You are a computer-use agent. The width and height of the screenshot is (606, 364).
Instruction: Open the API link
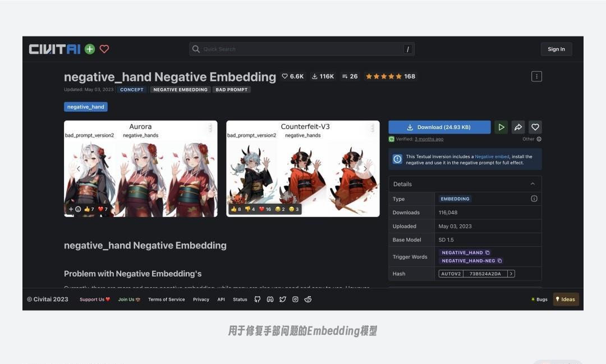click(x=221, y=300)
